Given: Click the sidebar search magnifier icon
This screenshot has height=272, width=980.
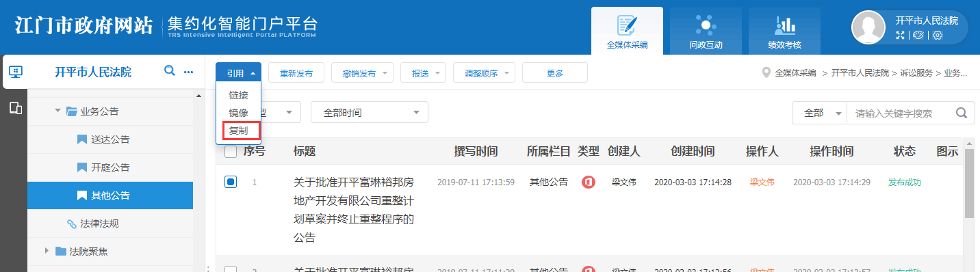Looking at the screenshot, I should click(170, 71).
